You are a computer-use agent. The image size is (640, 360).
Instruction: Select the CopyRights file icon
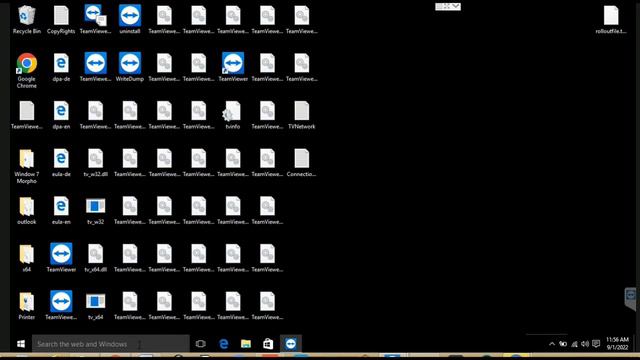pos(61,19)
